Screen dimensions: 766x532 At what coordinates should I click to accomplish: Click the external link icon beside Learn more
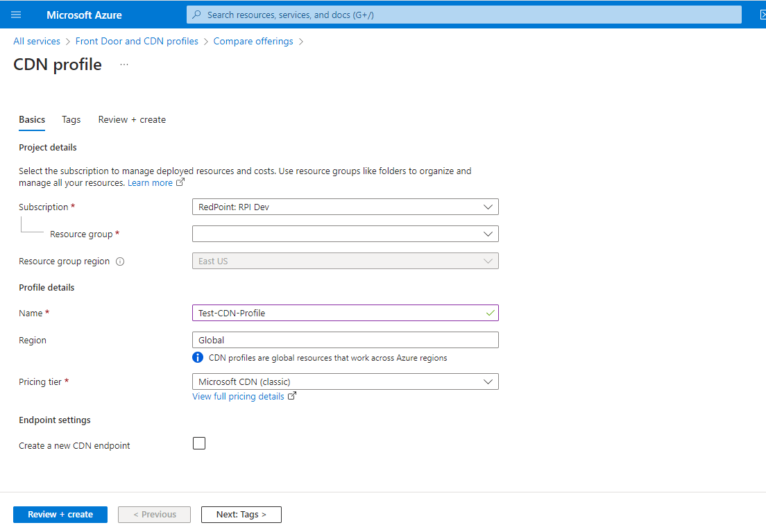point(180,183)
